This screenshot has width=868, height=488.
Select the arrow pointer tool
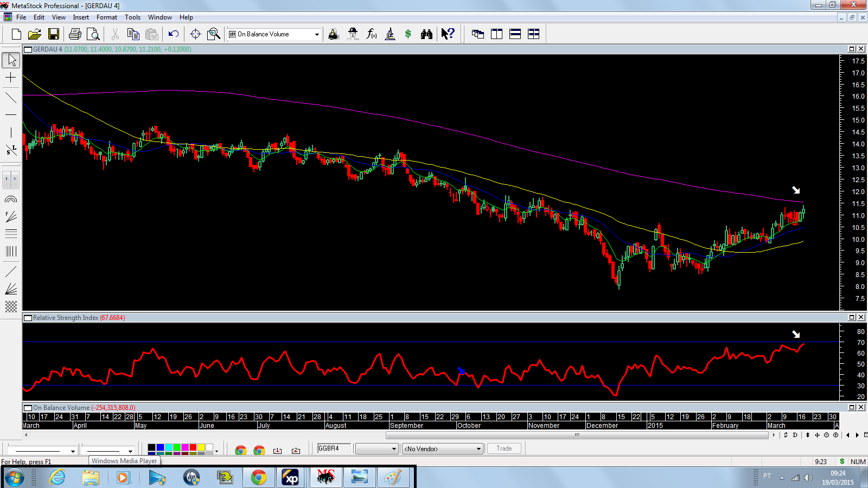11,60
